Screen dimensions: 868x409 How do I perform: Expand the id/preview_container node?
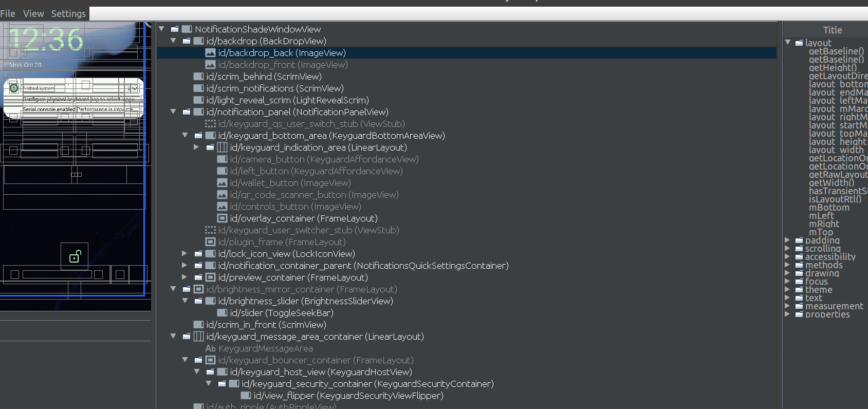pos(184,277)
